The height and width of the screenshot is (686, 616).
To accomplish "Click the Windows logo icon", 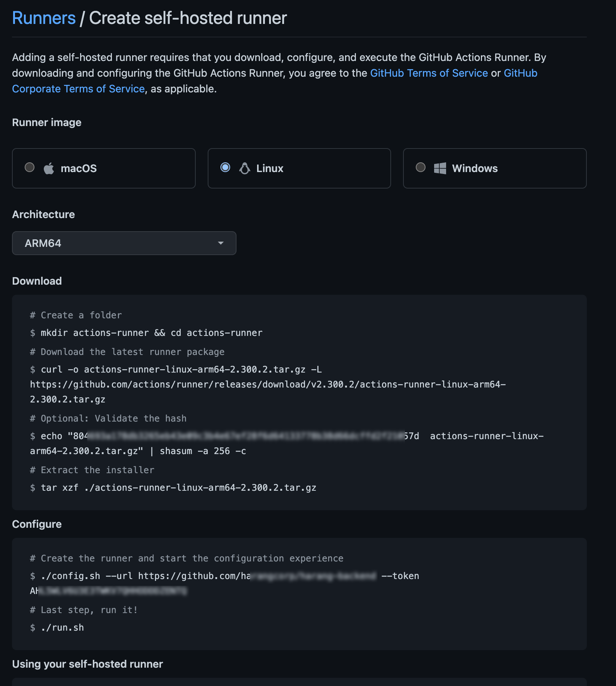I will click(x=440, y=168).
